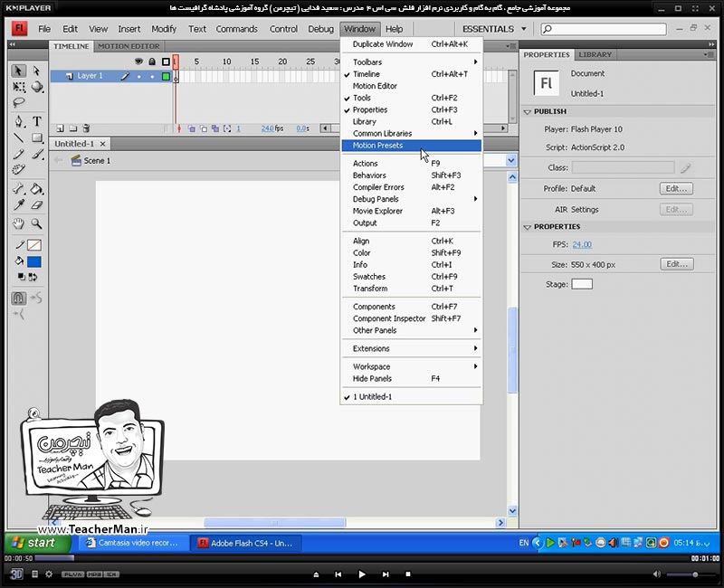
Task: Click the Windows start button
Action: tap(38, 543)
